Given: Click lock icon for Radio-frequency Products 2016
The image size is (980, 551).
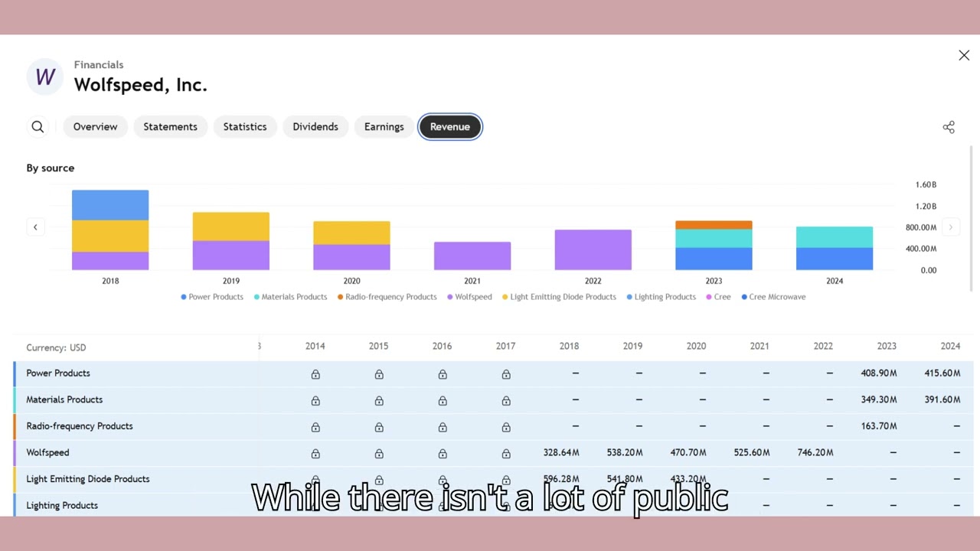Looking at the screenshot, I should click(x=443, y=427).
